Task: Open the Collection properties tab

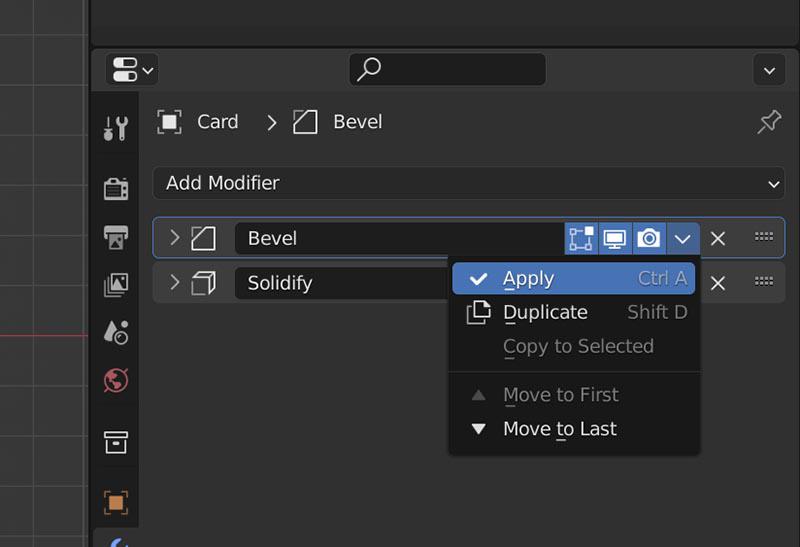Action: click(x=116, y=442)
